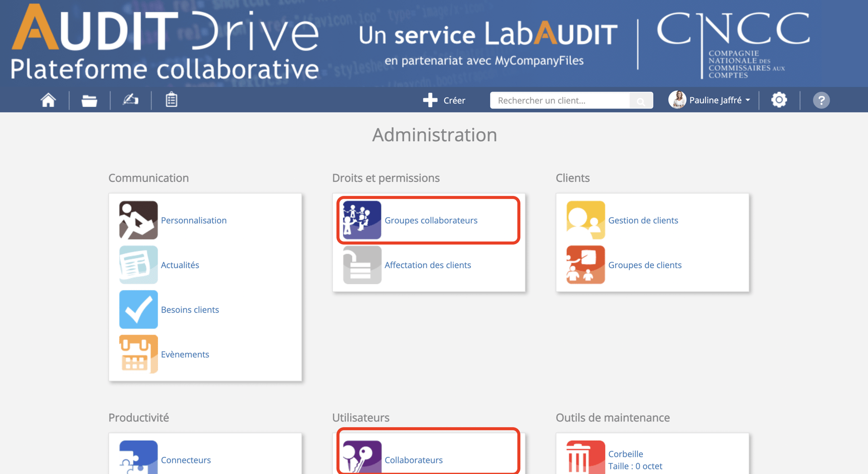
Task: Open Gestion de clients
Action: pyautogui.click(x=643, y=220)
